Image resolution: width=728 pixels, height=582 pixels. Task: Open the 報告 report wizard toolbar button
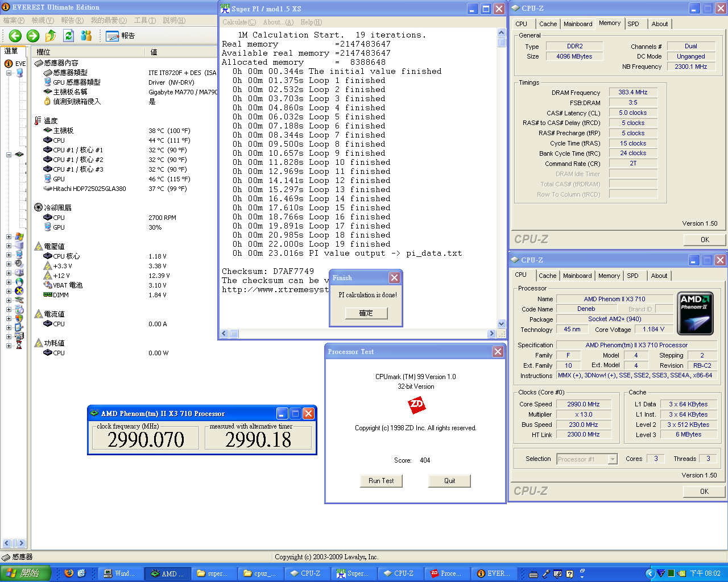coord(121,36)
